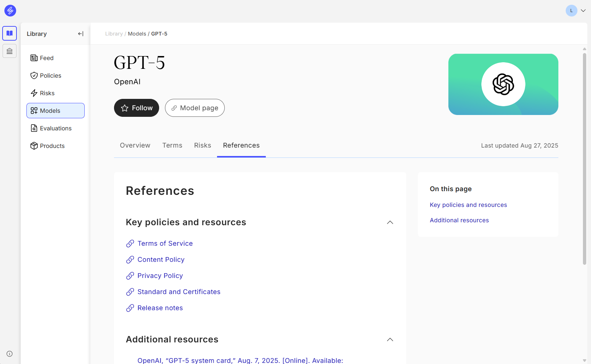Open Evaluations in the Library sidebar
Viewport: 591px width, 364px height.
click(x=55, y=128)
